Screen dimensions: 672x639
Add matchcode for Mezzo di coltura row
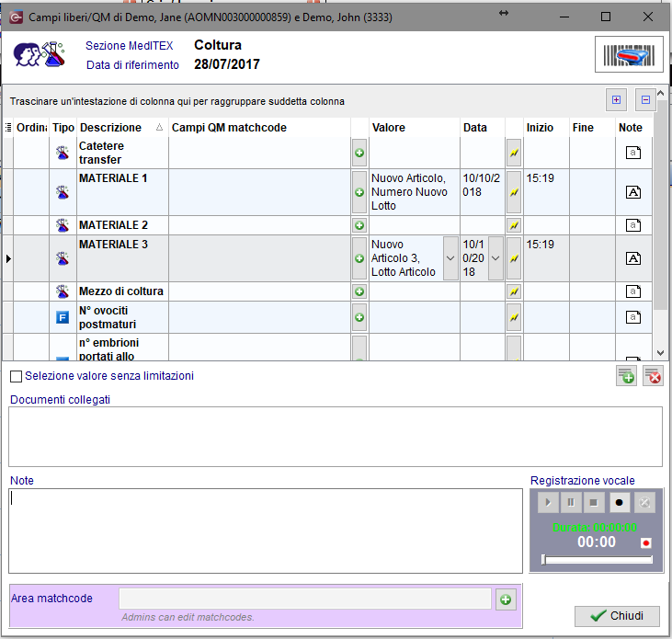(x=359, y=291)
